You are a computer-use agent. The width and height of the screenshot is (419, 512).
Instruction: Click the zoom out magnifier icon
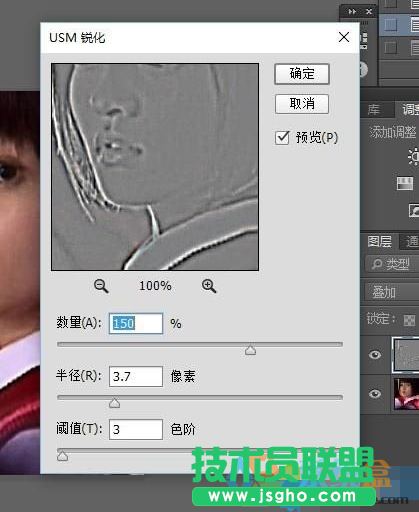[101, 286]
